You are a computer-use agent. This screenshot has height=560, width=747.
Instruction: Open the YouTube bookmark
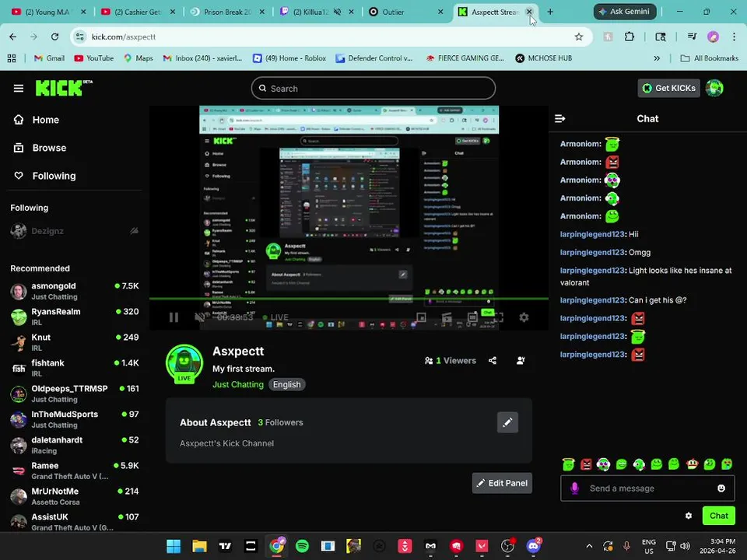pos(94,58)
